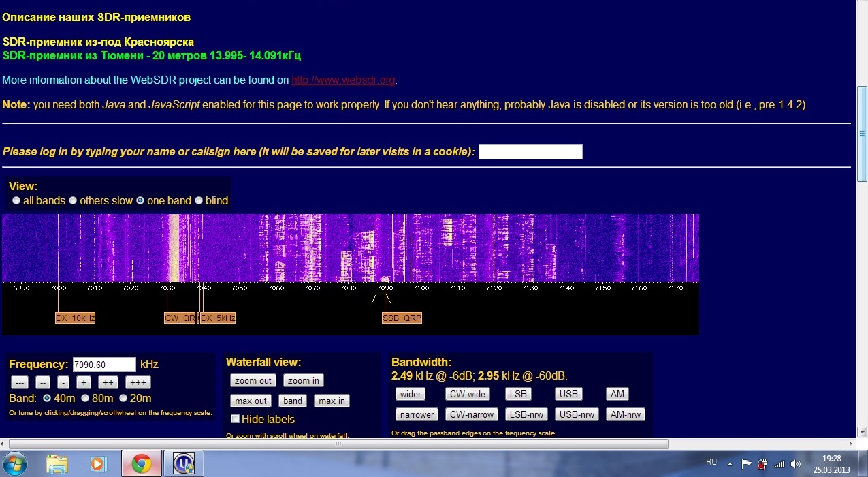This screenshot has width=868, height=477.
Task: Click the 'zoom in' waterfall button
Action: point(303,381)
